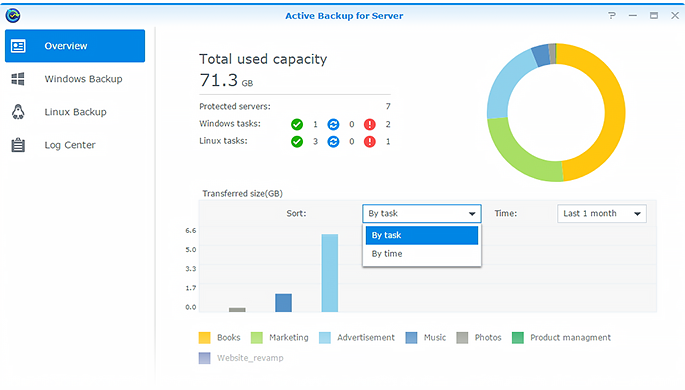Click Windows tasks green success icon

(297, 124)
